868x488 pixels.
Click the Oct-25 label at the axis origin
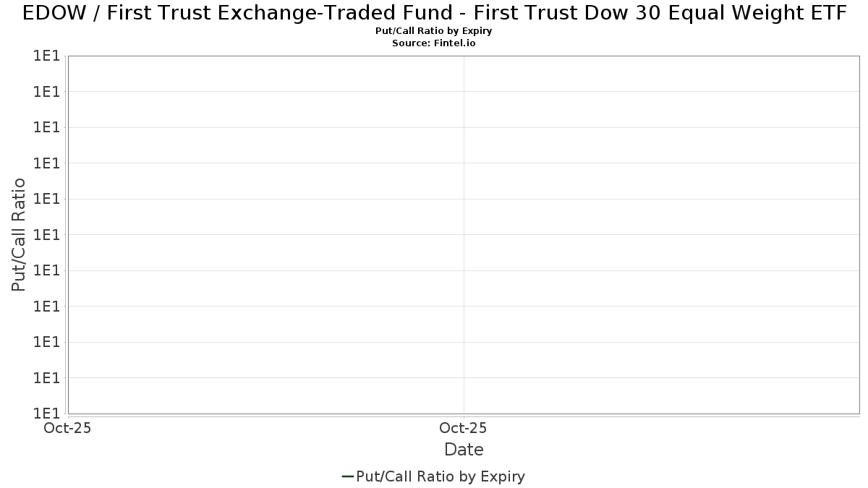(67, 428)
